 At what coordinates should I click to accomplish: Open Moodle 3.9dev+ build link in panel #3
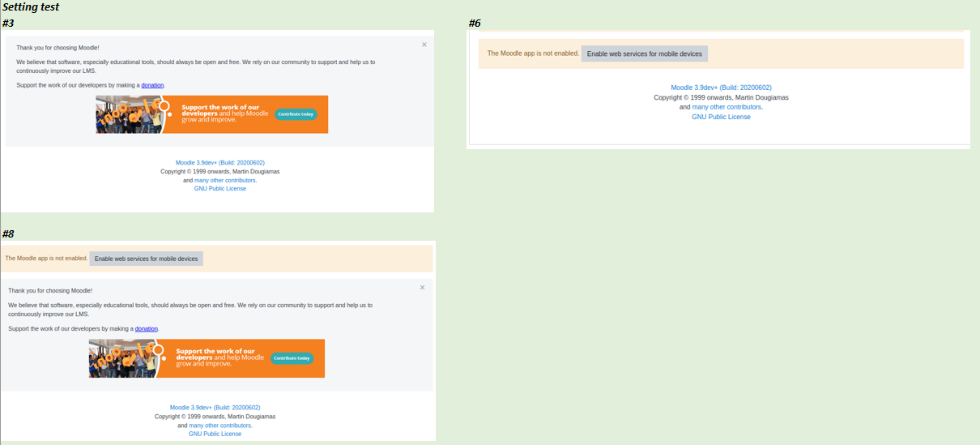pos(220,163)
